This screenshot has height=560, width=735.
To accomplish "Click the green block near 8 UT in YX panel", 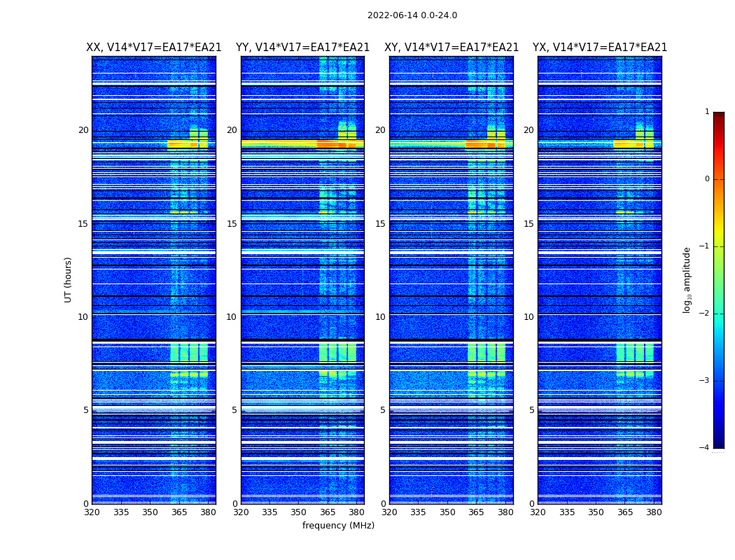I will point(635,352).
